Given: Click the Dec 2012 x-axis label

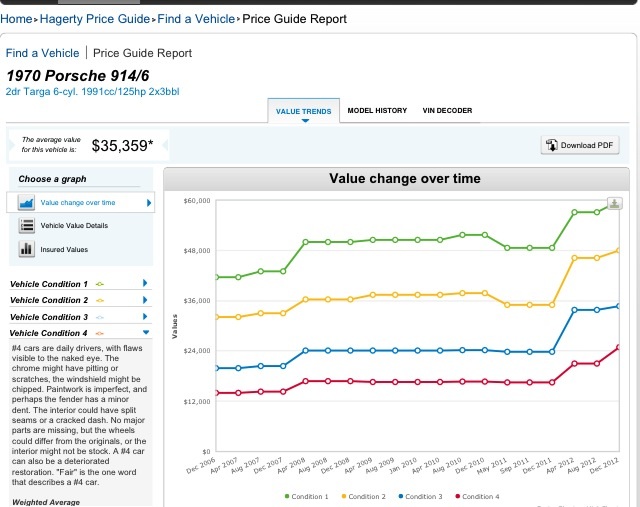Looking at the screenshot, I should coord(604,466).
